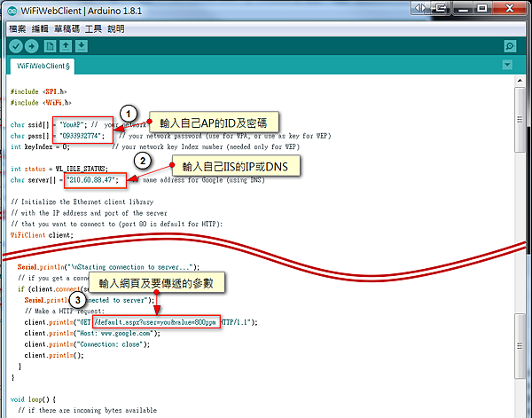The width and height of the screenshot is (532, 418).
Task: Click the "YouAP" ssid string
Action: tap(74, 124)
